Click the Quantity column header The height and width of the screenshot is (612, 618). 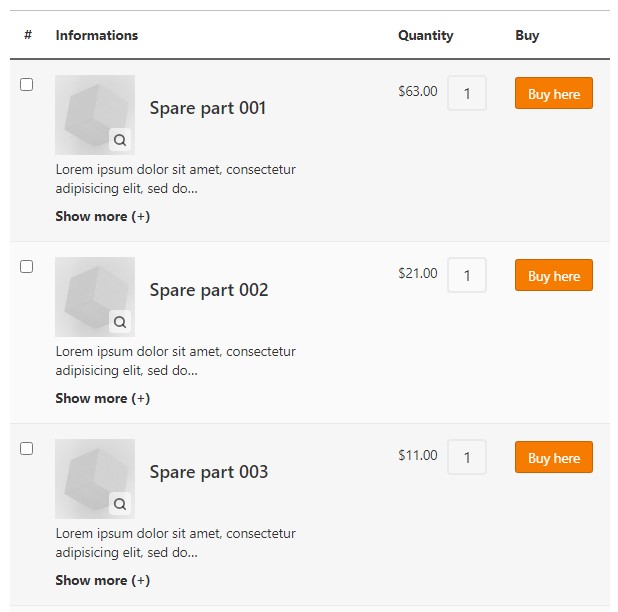click(x=426, y=35)
